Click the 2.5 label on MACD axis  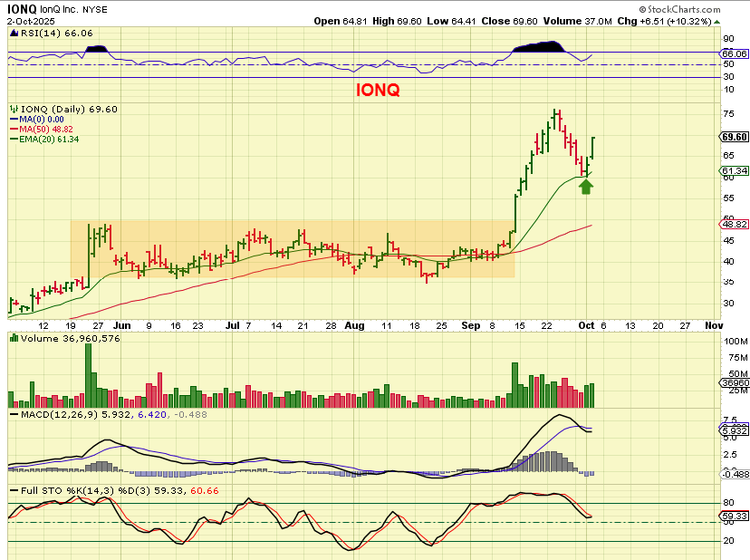click(x=730, y=454)
